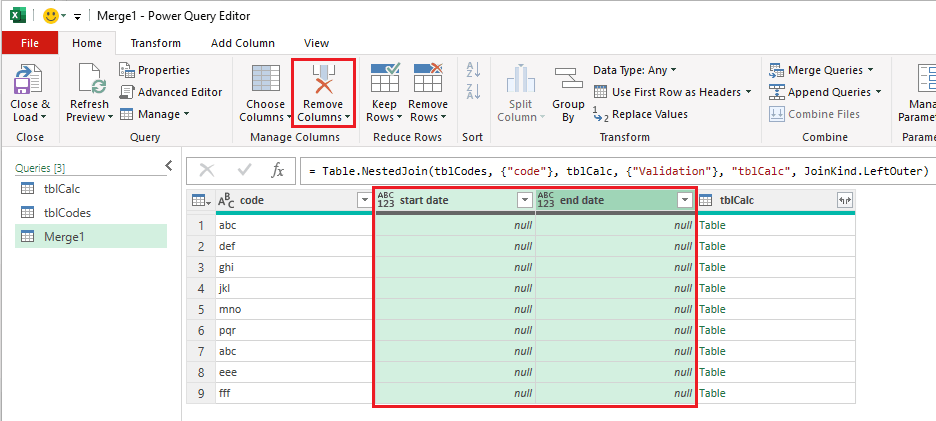
Task: Open the Refresh Preview dropdown arrow
Action: [110, 117]
